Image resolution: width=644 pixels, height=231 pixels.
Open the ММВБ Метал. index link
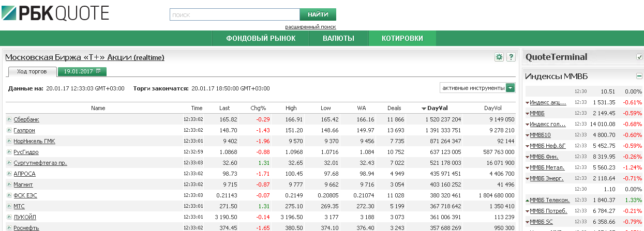click(x=547, y=167)
